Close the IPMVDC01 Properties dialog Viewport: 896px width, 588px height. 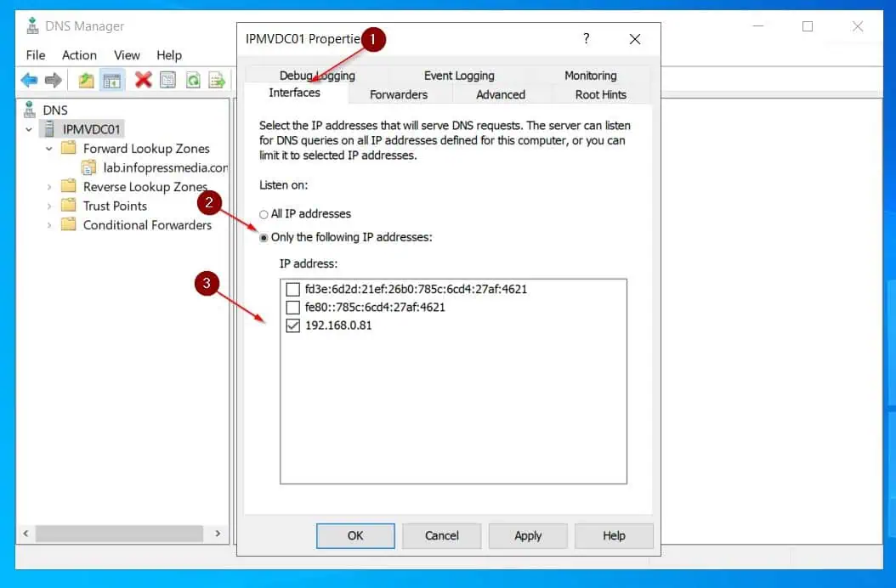(635, 39)
